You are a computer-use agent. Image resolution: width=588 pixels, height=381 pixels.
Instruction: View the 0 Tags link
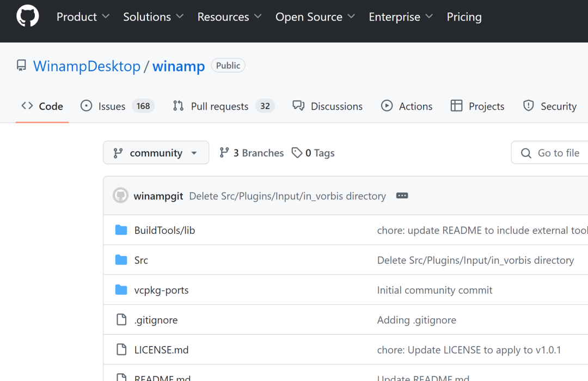313,153
